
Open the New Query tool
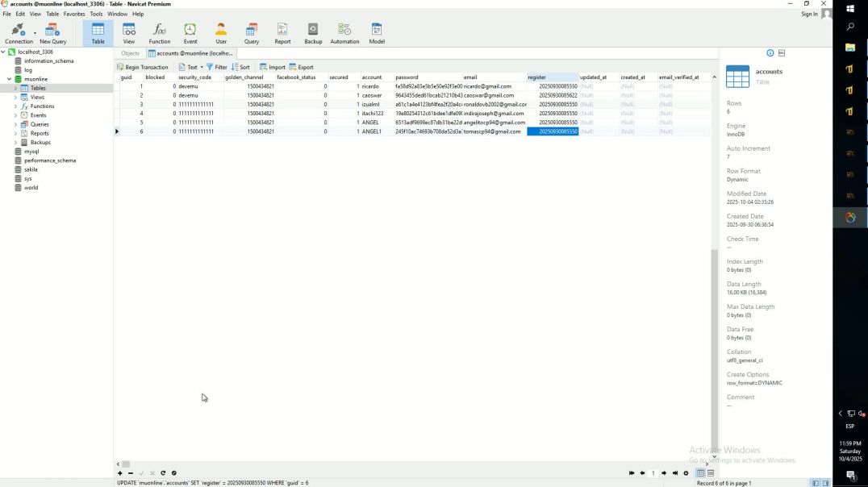pyautogui.click(x=53, y=33)
